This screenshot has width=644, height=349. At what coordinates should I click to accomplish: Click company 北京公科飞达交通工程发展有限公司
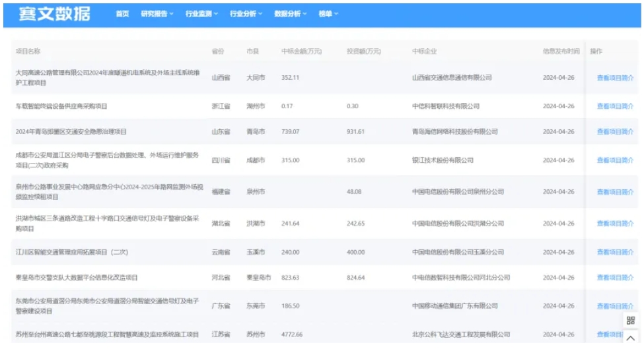click(461, 334)
